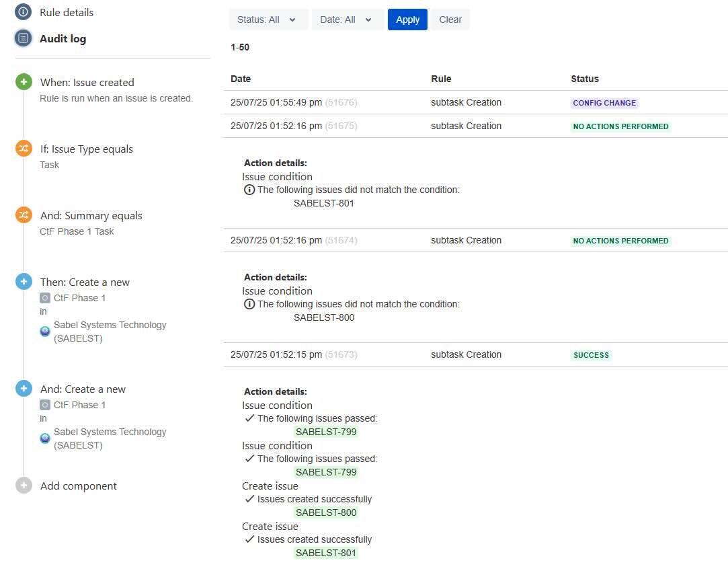728x577 pixels.
Task: Click the 1-50 results range text
Action: tap(239, 47)
